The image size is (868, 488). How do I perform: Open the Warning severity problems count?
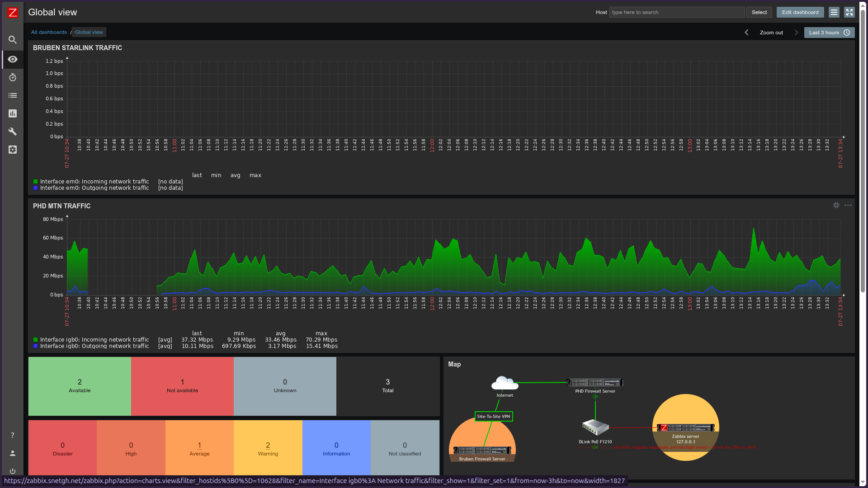(x=268, y=445)
